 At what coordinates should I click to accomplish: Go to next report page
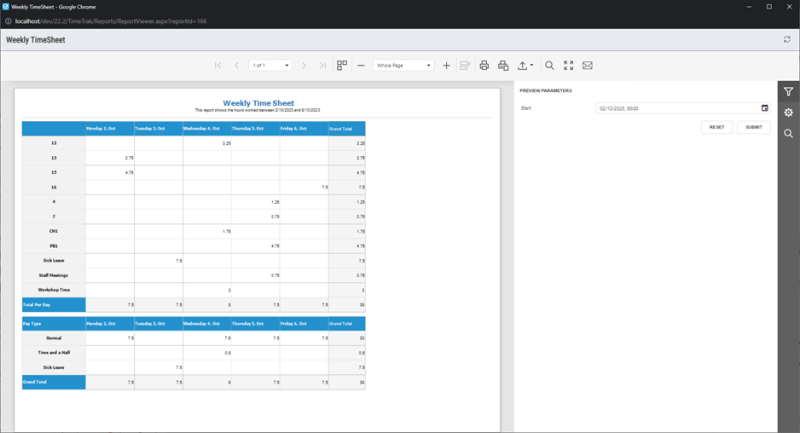304,65
